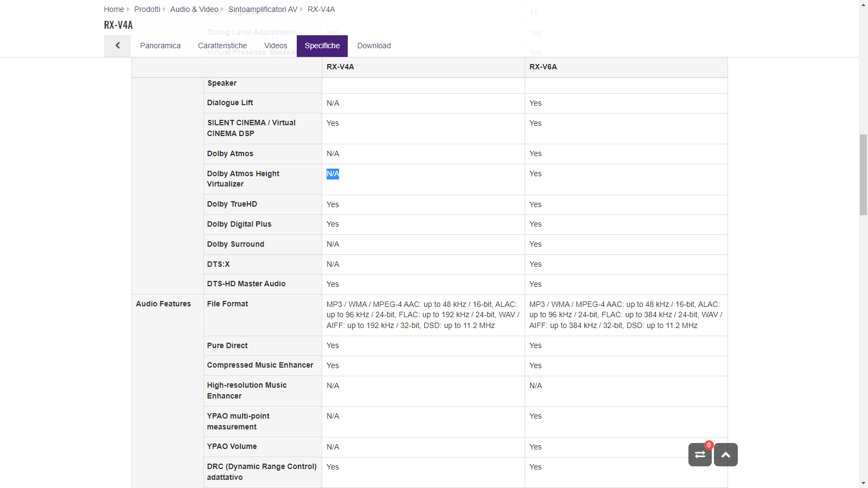868x488 pixels.
Task: Click the RX-V4A breadcrumb item
Action: [x=321, y=9]
